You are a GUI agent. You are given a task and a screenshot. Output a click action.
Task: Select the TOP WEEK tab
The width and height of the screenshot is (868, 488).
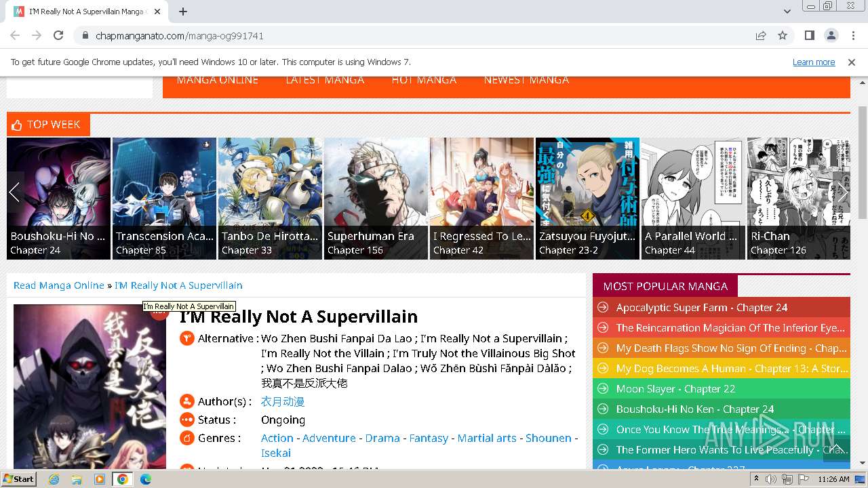[48, 125]
